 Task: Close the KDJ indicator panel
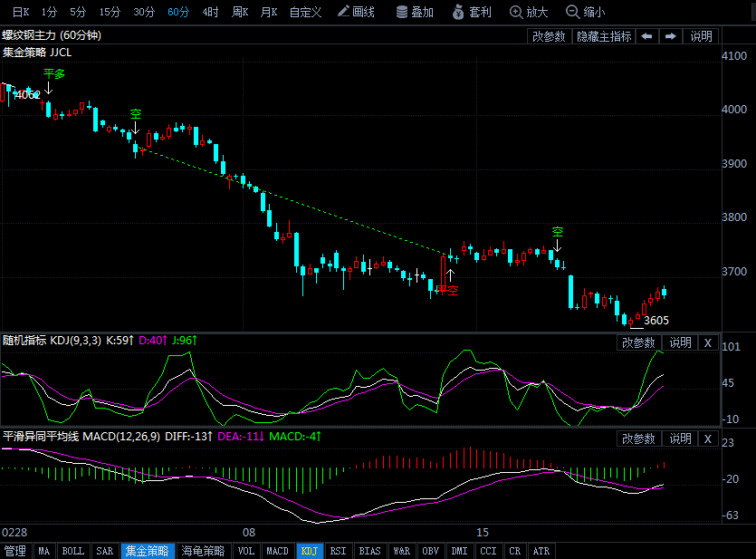pos(707,342)
